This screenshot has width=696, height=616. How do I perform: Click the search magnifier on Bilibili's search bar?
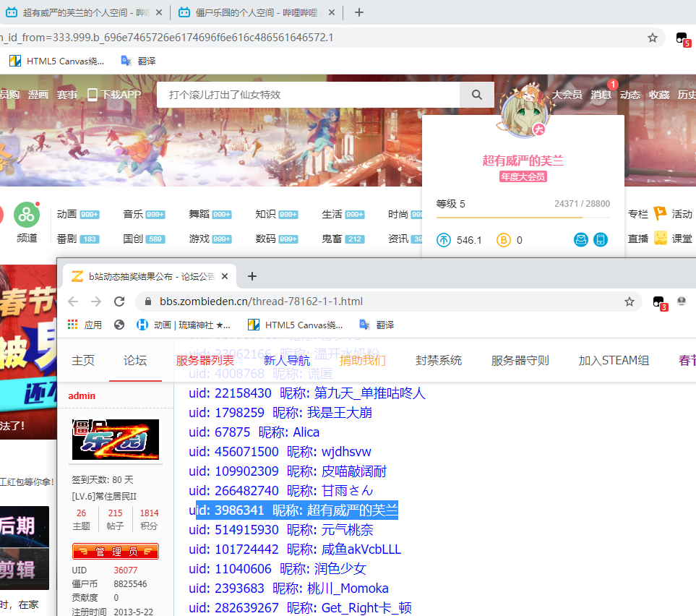(x=476, y=93)
